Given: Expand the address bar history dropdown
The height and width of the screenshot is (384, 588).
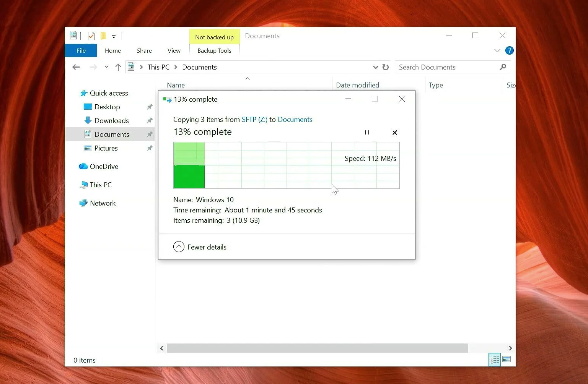Looking at the screenshot, I should 375,67.
